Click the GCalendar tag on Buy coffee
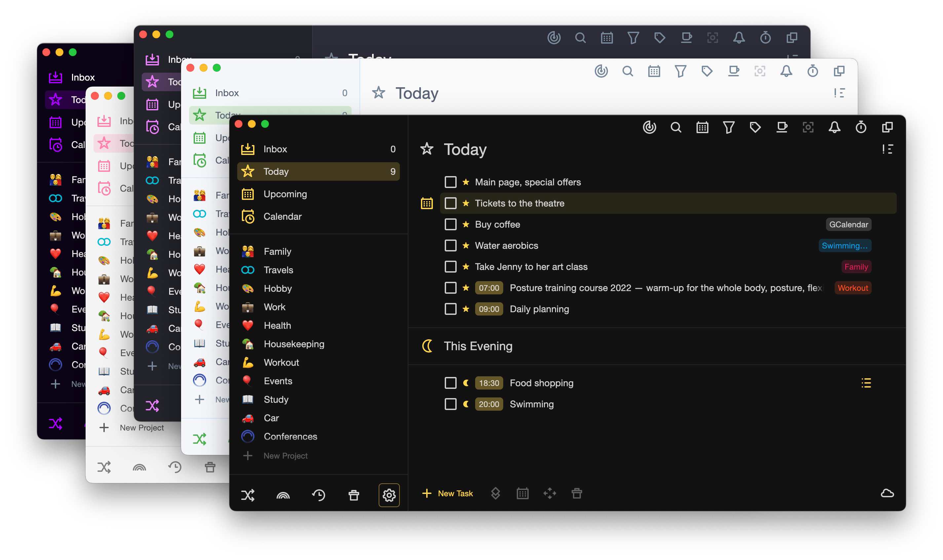Viewport: 943px width, 560px height. [x=848, y=225]
